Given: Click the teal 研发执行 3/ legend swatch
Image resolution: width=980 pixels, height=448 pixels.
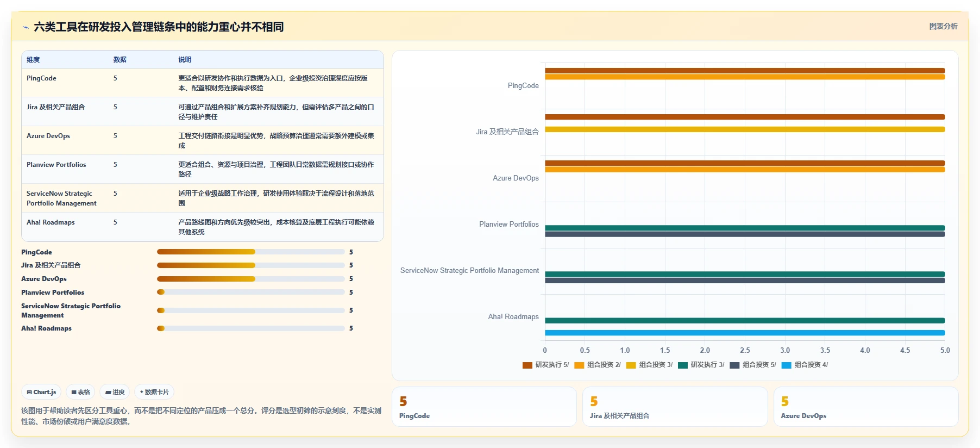Looking at the screenshot, I should pyautogui.click(x=683, y=365).
